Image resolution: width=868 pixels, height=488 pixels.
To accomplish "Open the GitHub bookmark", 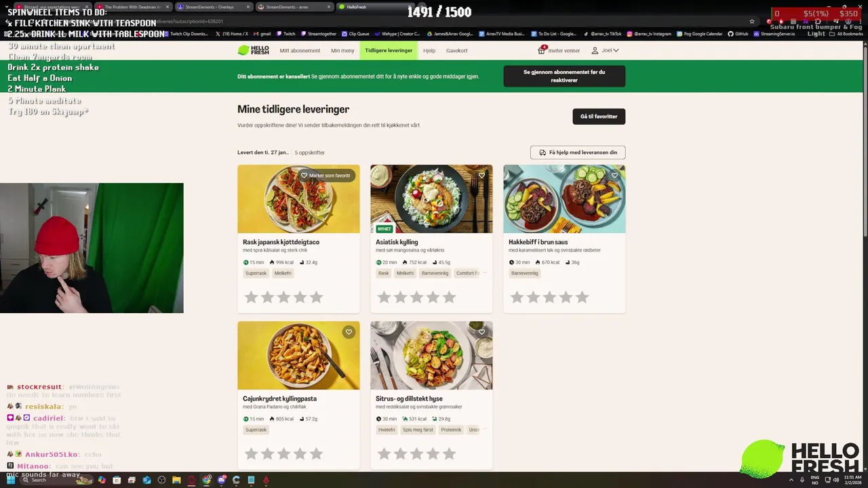I will (x=739, y=33).
